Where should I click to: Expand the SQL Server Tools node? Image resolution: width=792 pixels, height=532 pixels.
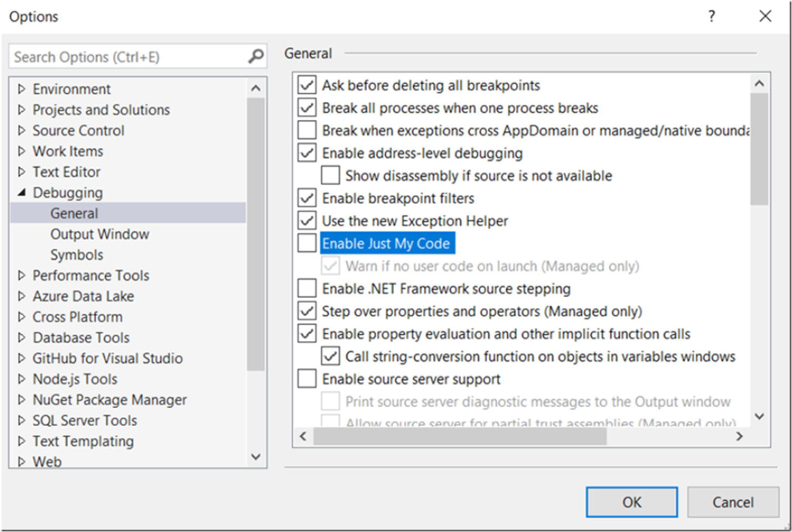22,420
